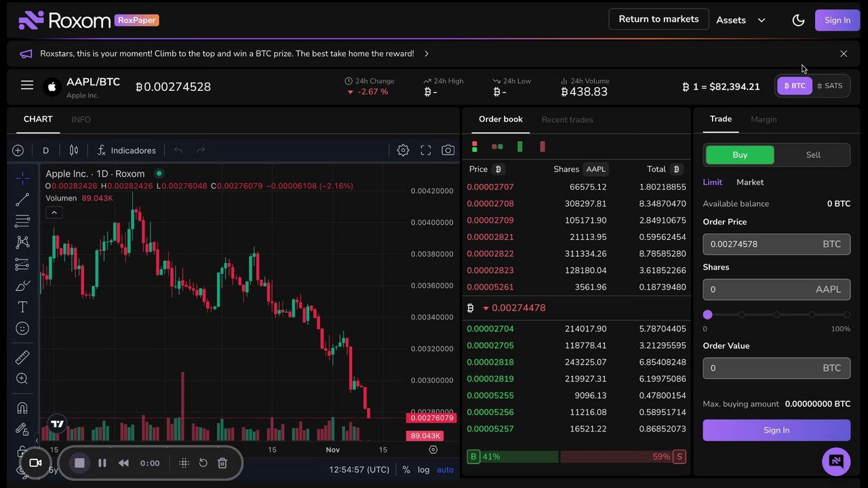This screenshot has width=868, height=488.
Task: Take a chart snapshot with camera icon
Action: 448,150
